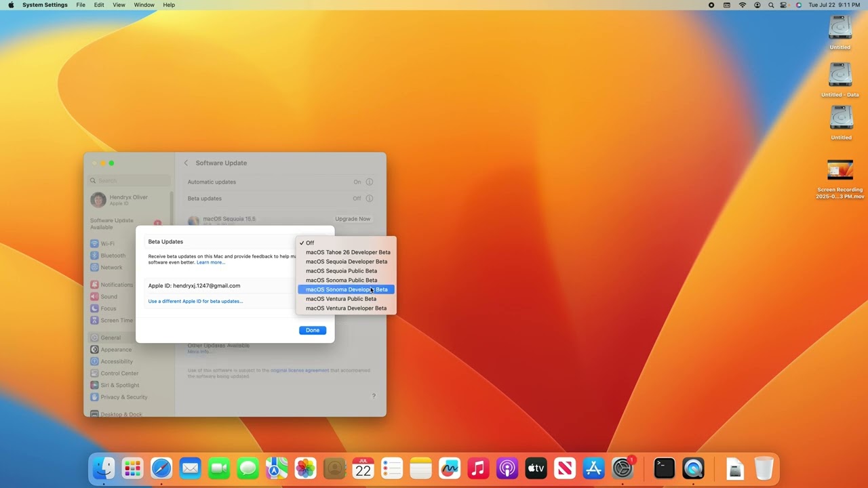Open Mail app in the Dock

click(191, 468)
